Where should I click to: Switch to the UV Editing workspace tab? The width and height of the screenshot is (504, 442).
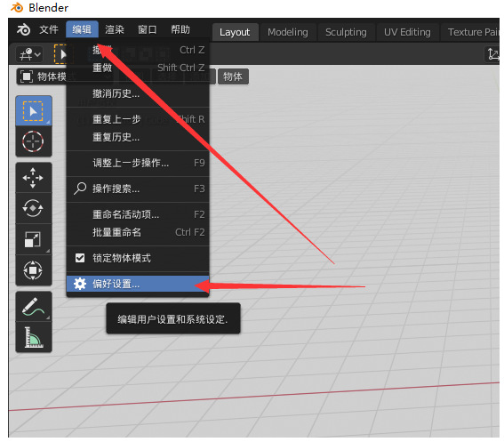[407, 32]
